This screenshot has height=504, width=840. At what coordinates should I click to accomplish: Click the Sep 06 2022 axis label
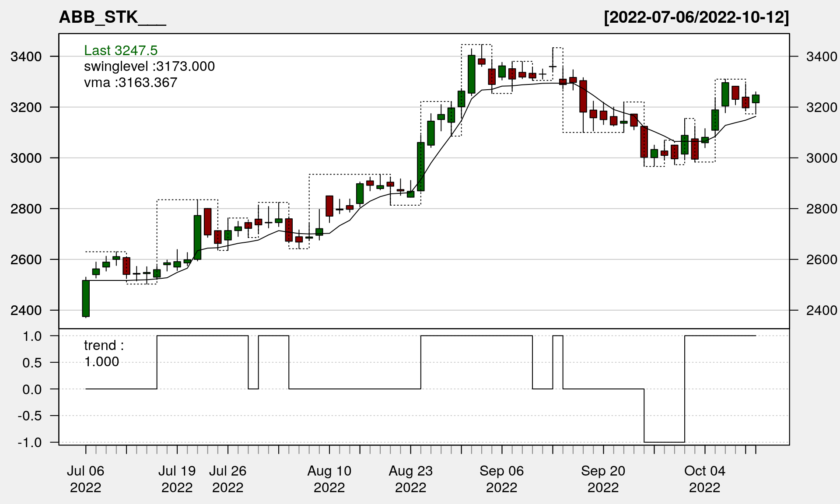click(501, 479)
